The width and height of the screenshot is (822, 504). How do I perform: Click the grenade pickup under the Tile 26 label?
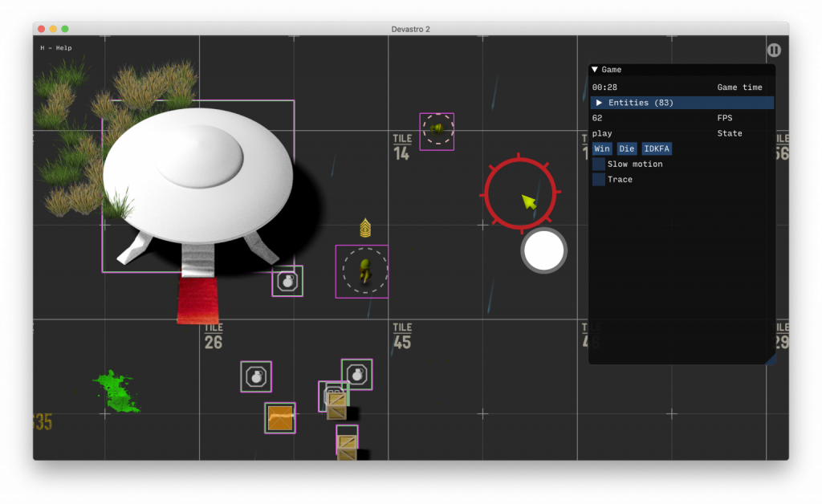(256, 376)
